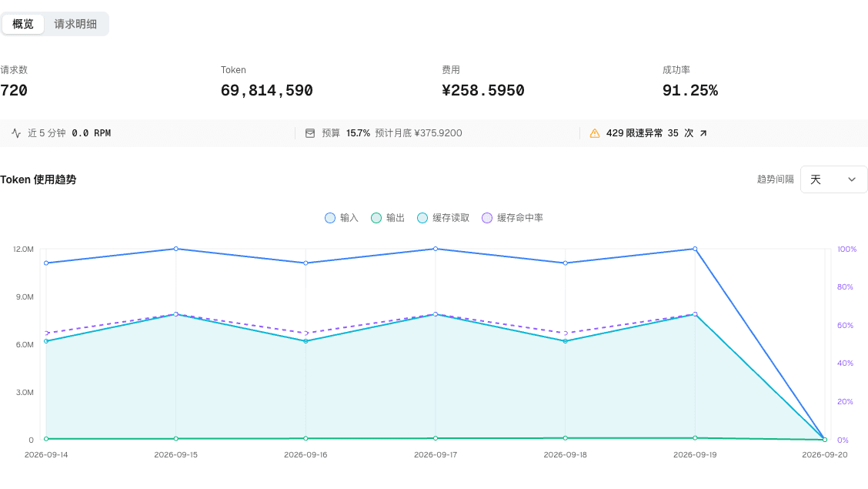The image size is (868, 489).
Task: Click the 60% right axis label
Action: pyautogui.click(x=846, y=325)
